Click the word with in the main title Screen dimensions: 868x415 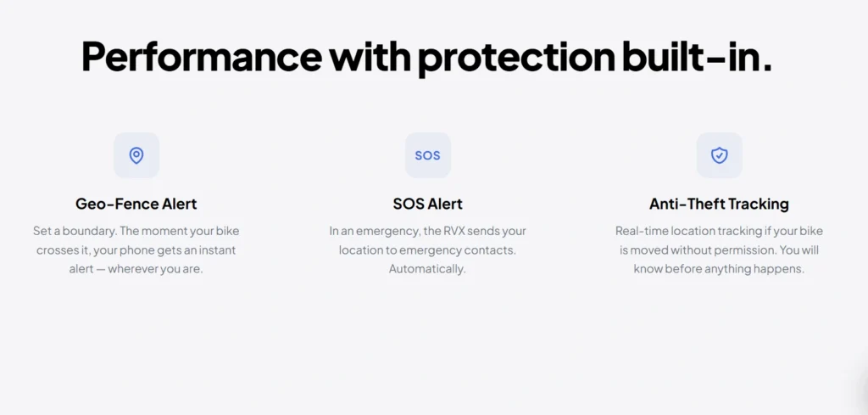(370, 56)
